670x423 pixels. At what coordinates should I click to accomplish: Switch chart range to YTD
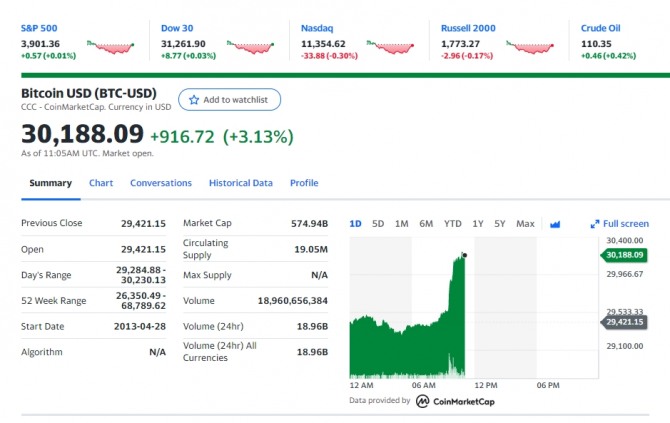[x=453, y=224]
